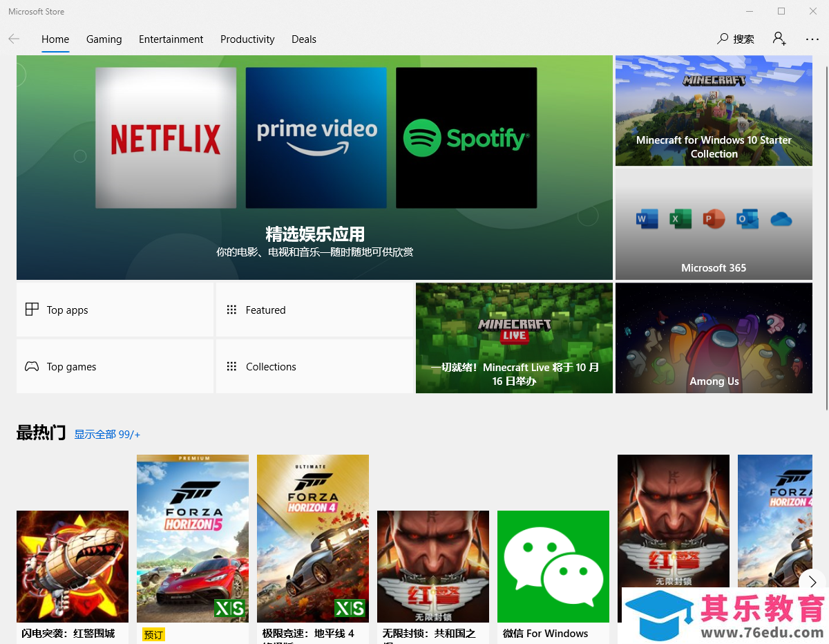Click the 显示全部 99/+ link
The width and height of the screenshot is (829, 644).
pos(107,435)
